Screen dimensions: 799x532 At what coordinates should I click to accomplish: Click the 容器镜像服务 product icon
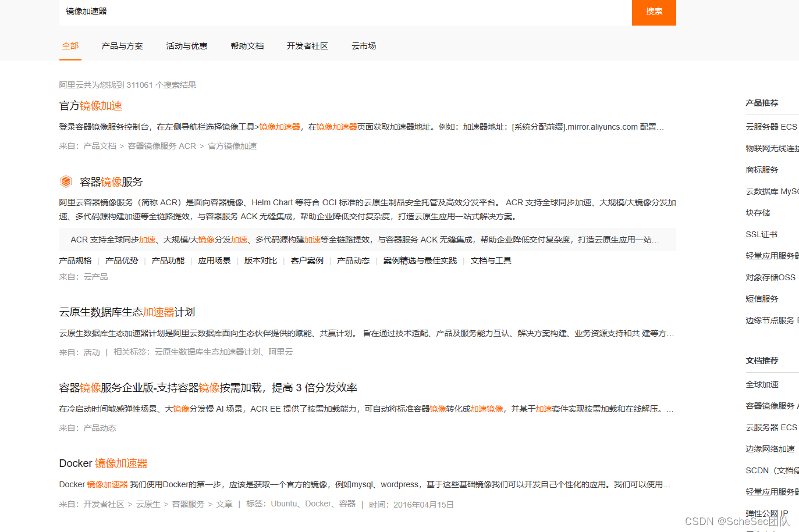[66, 181]
